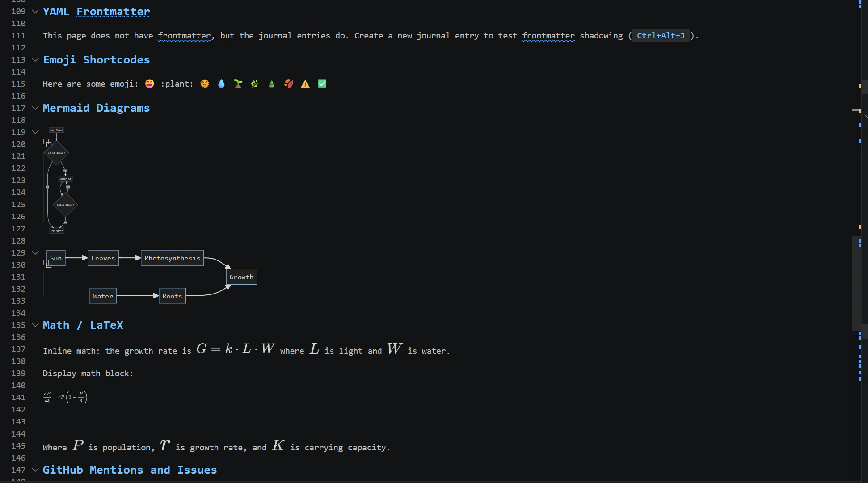Screen dimensions: 868x483
Task: Click the seedling emoji
Action: (238, 84)
